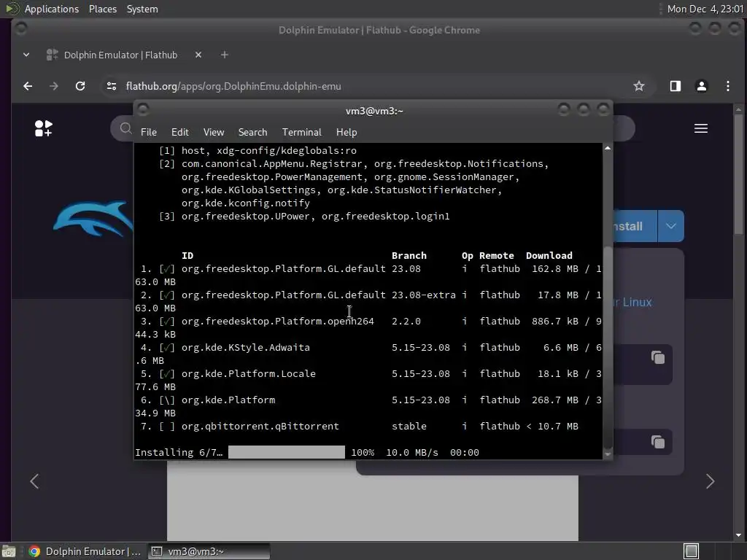Open the terminal File menu
Image resolution: width=747 pixels, height=560 pixels.
pyautogui.click(x=149, y=132)
